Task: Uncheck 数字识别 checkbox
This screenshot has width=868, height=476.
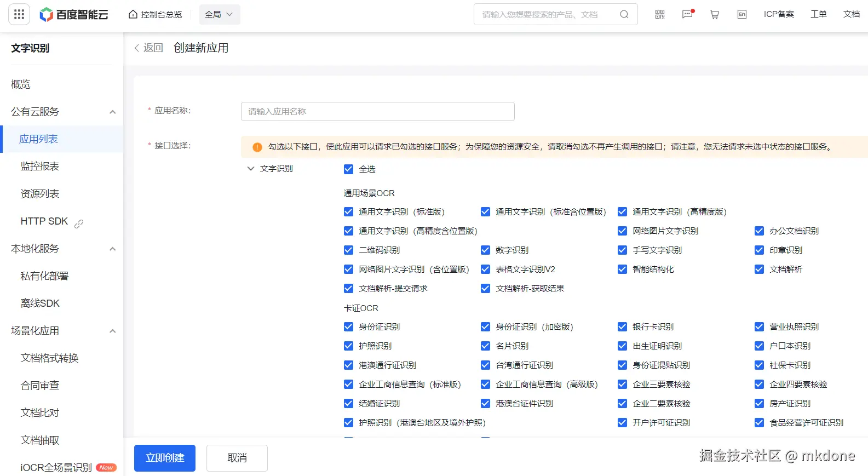Action: 485,250
